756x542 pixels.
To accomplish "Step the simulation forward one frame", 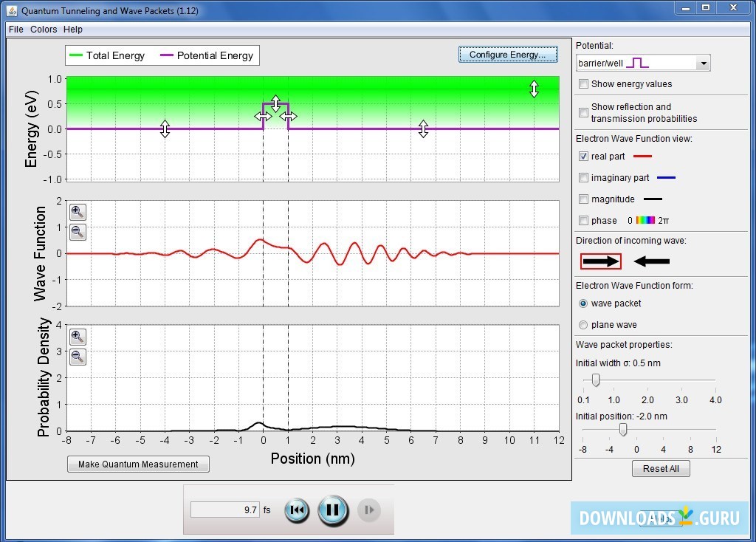I will 368,510.
